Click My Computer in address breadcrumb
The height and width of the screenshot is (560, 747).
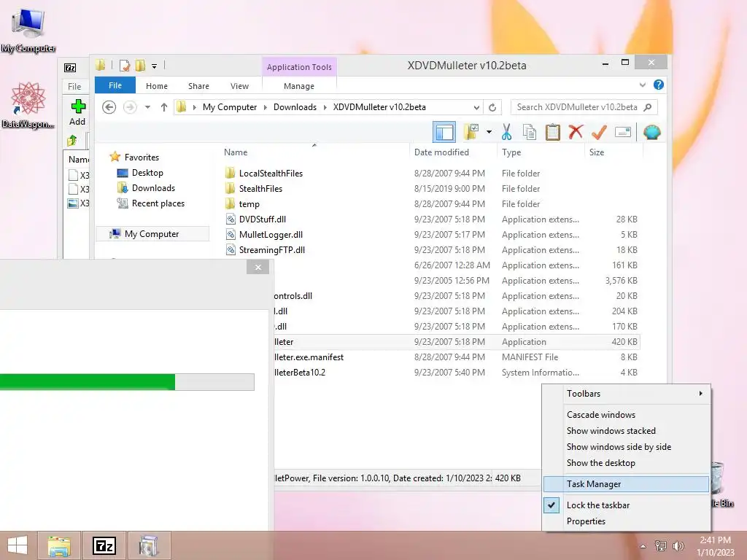(230, 107)
